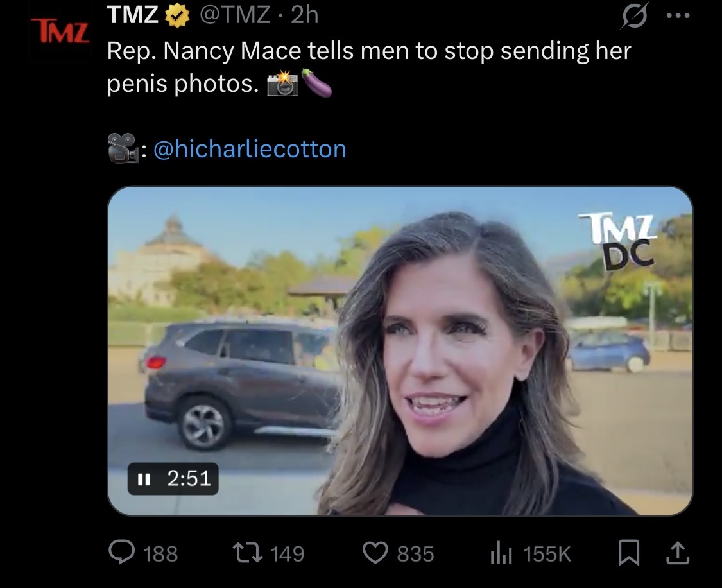Screen dimensions: 722x588
Task: Open the video in full view
Action: (x=400, y=351)
